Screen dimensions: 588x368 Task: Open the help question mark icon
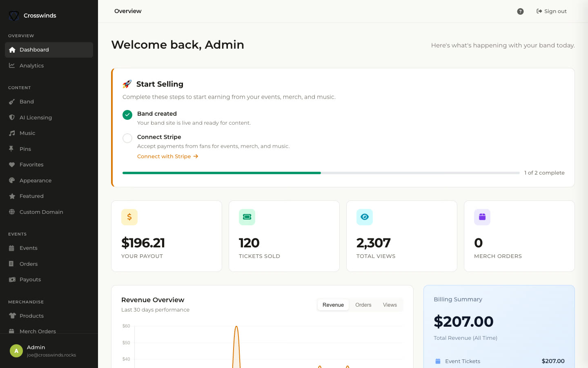[520, 11]
